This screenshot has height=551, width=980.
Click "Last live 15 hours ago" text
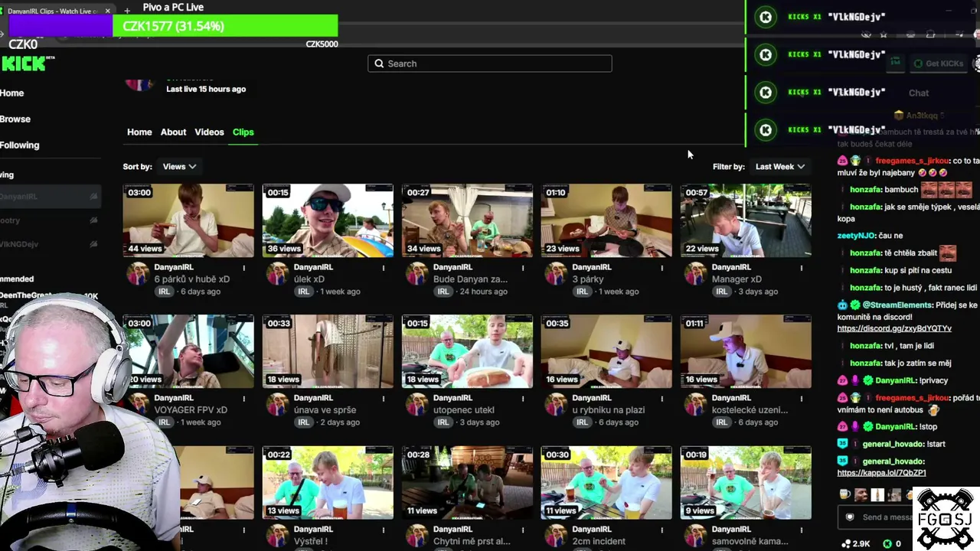(x=206, y=89)
